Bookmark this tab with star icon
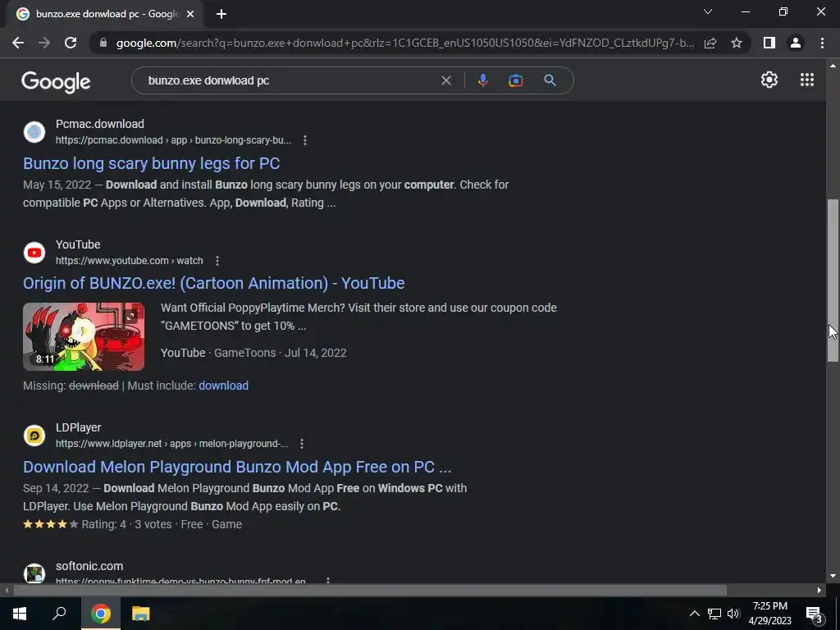840x630 pixels. (x=737, y=43)
